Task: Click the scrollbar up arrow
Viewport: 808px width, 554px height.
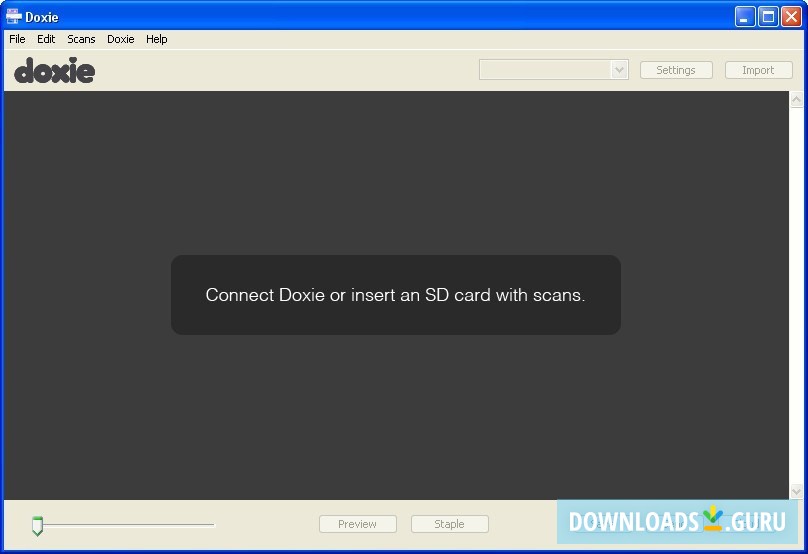Action: pyautogui.click(x=796, y=99)
